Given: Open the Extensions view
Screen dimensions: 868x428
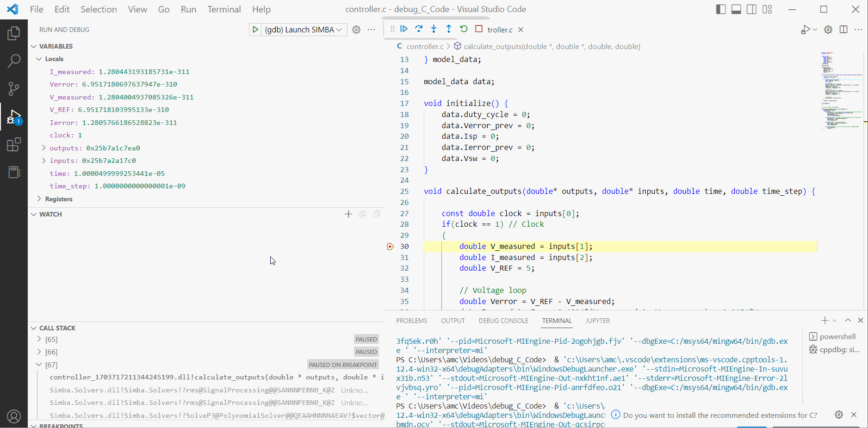Looking at the screenshot, I should [14, 144].
